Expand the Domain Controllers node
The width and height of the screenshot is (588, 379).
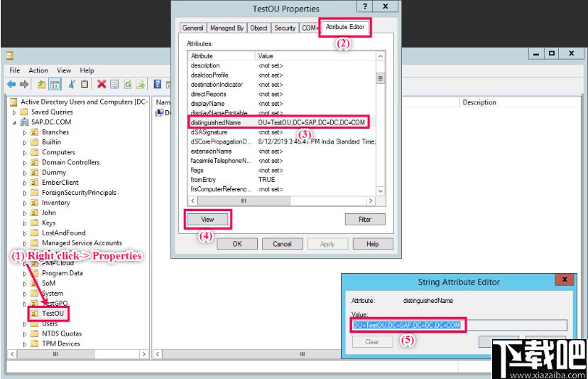pyautogui.click(x=25, y=163)
